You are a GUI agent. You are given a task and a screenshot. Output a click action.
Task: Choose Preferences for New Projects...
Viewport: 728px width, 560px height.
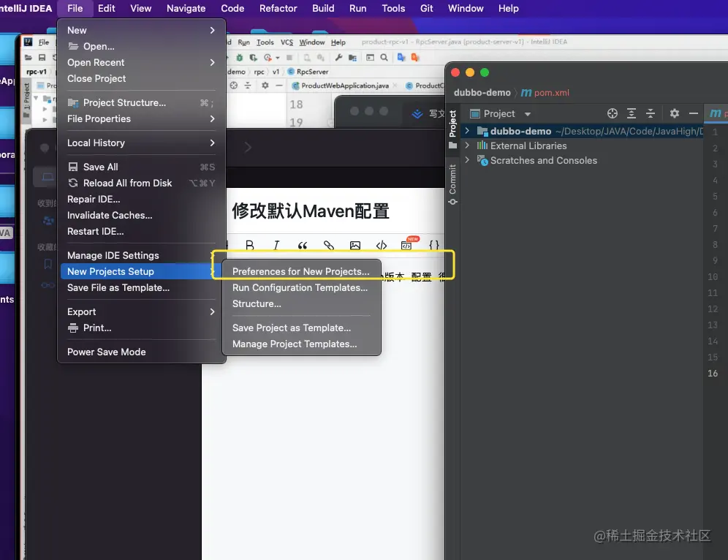(301, 271)
